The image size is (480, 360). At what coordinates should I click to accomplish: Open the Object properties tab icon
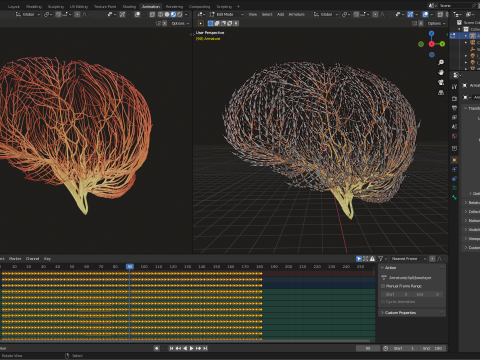pos(454,160)
